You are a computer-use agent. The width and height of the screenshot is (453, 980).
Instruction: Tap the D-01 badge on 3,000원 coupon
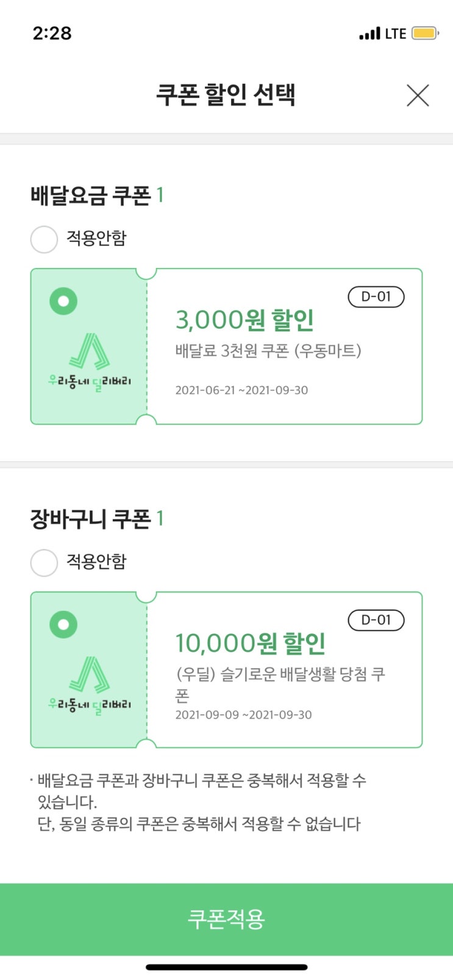376,297
